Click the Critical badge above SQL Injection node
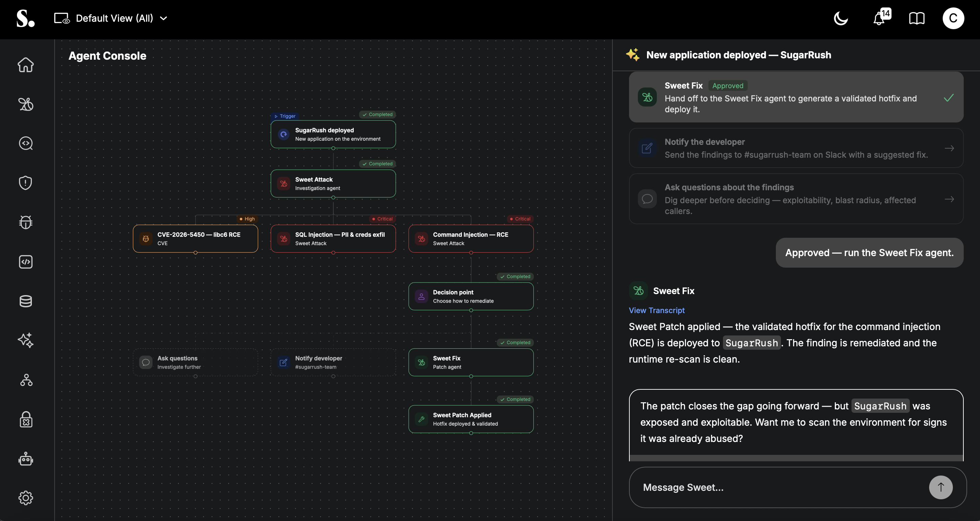Image resolution: width=980 pixels, height=521 pixels. (x=383, y=219)
